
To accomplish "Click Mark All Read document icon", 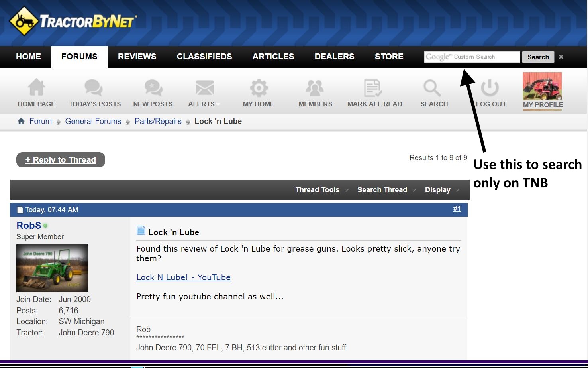I will tap(373, 88).
